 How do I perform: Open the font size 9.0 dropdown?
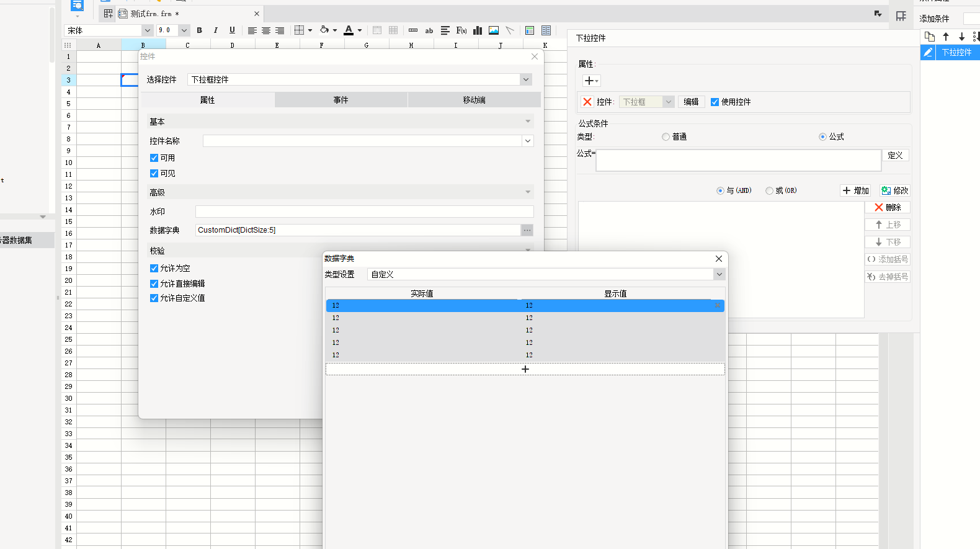coord(184,30)
